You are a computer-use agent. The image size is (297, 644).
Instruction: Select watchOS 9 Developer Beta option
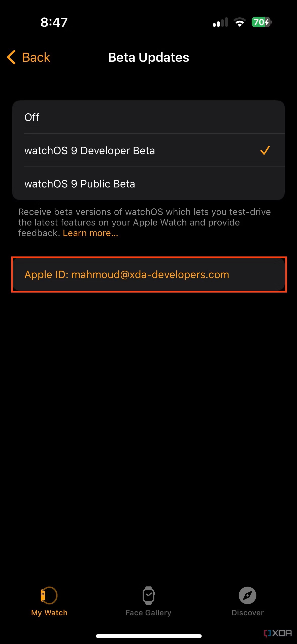[x=148, y=150]
